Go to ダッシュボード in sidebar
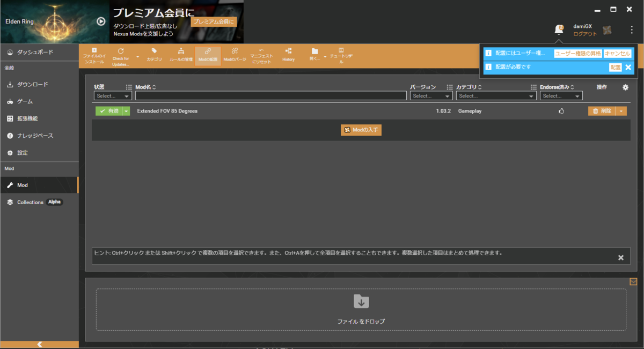 click(x=39, y=52)
